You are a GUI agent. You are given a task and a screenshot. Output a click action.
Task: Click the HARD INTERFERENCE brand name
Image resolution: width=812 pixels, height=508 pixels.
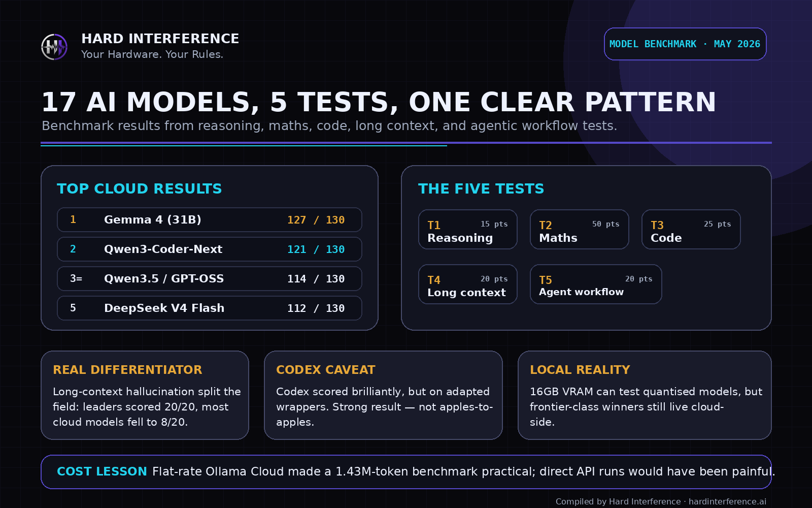pos(160,39)
